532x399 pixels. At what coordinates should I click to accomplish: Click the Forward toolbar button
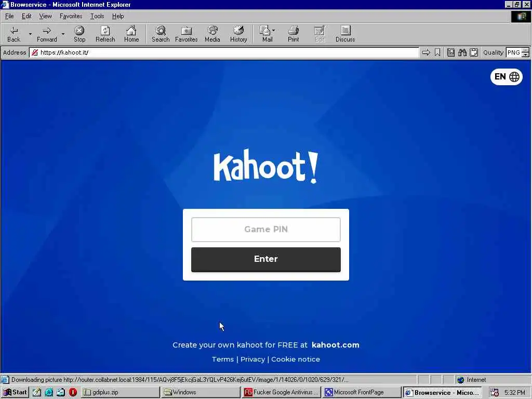coord(47,34)
